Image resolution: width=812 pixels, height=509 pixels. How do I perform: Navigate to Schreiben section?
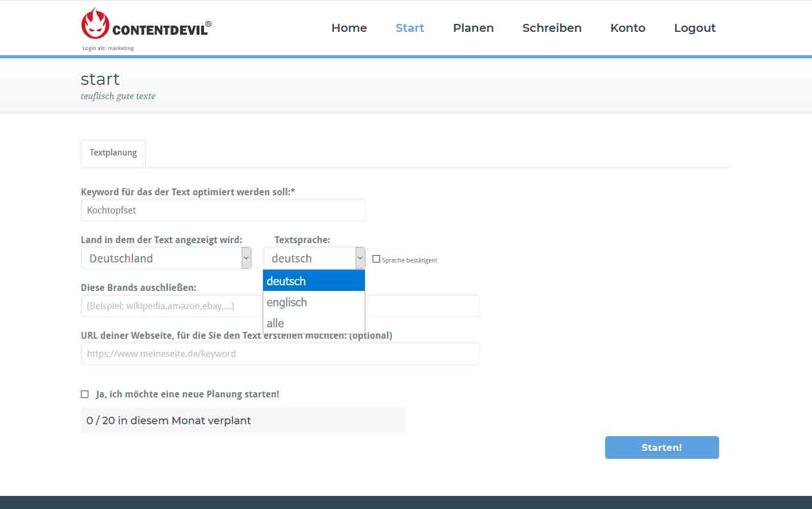coord(552,28)
